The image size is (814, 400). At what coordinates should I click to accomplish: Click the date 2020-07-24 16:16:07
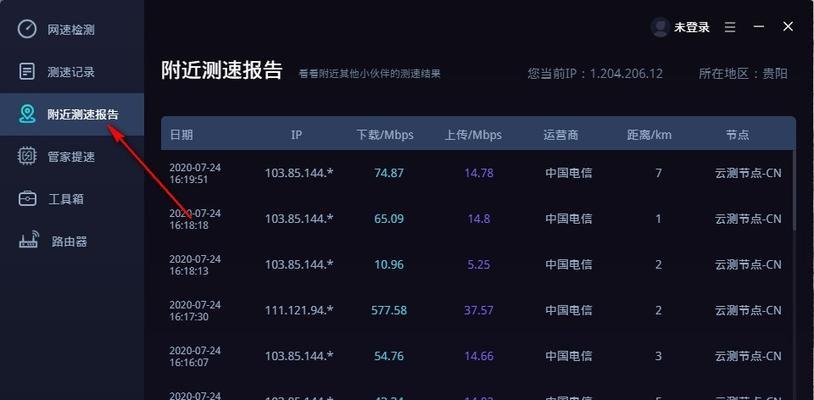coord(195,356)
